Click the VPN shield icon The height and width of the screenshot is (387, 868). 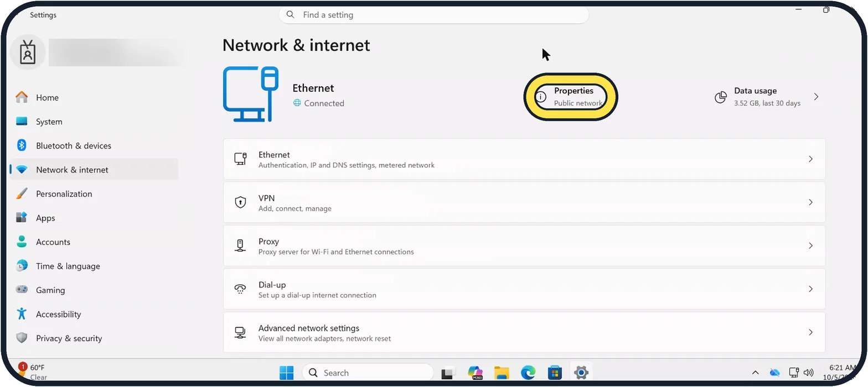click(240, 202)
